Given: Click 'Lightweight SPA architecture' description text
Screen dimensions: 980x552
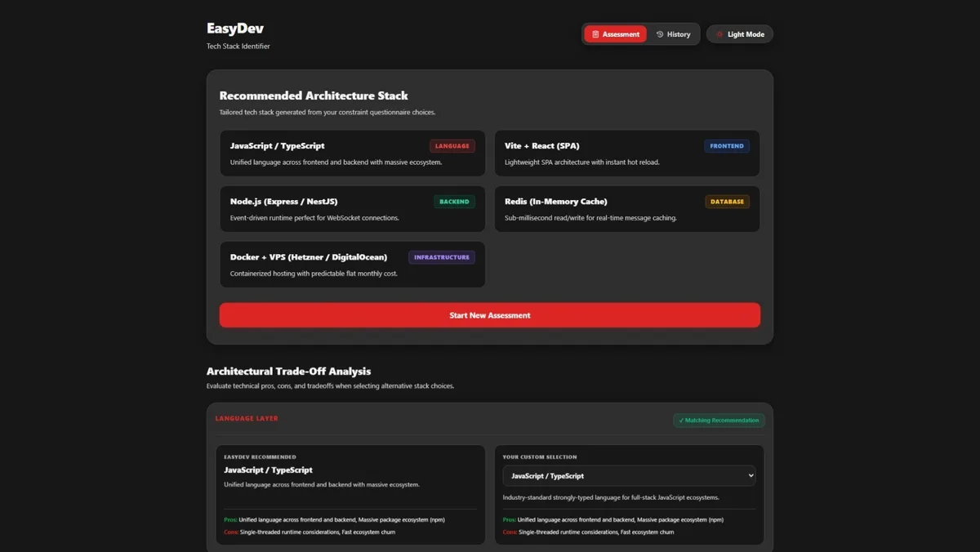Looking at the screenshot, I should 582,162.
